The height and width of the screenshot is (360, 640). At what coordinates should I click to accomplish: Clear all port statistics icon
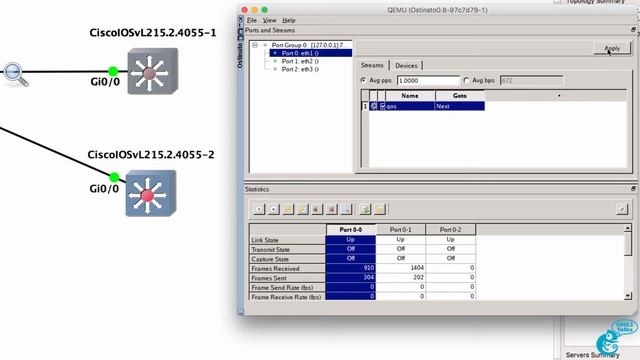tap(302, 209)
